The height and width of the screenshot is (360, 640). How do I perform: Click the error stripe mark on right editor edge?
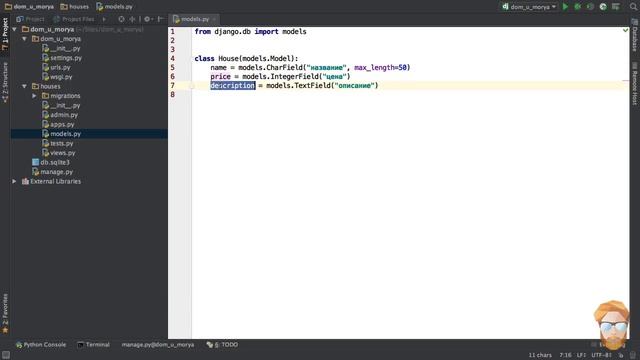tap(625, 81)
